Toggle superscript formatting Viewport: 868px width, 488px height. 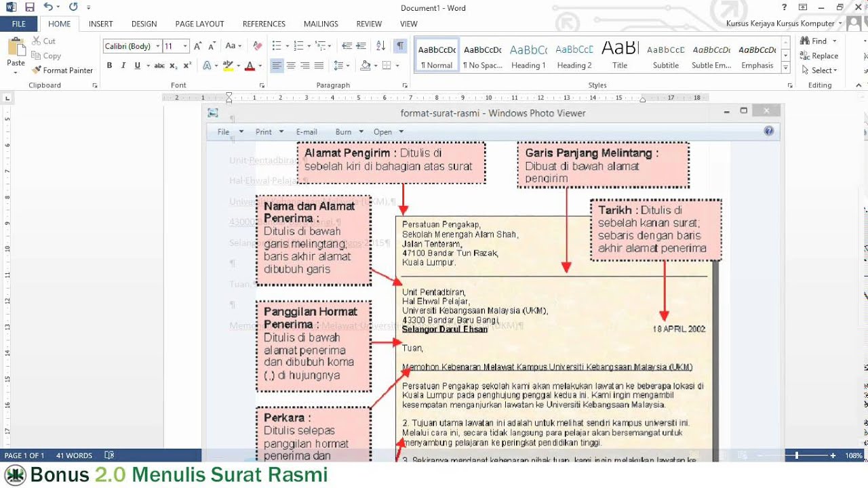(188, 66)
